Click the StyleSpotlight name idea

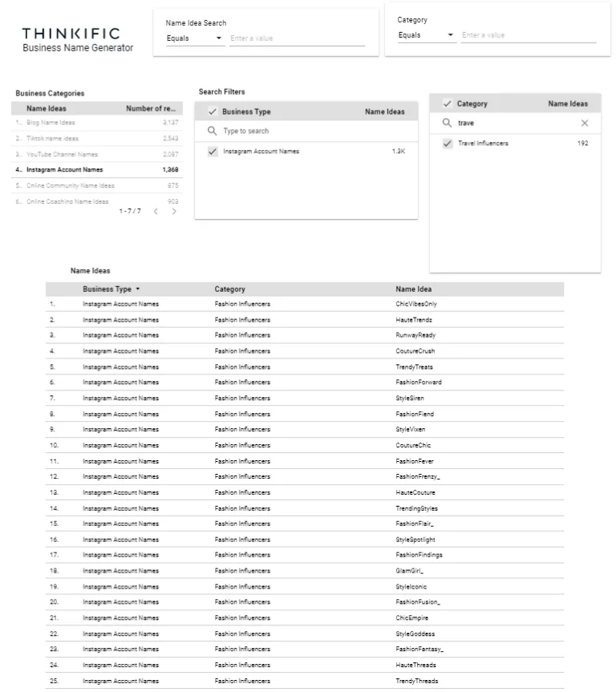[x=415, y=540]
